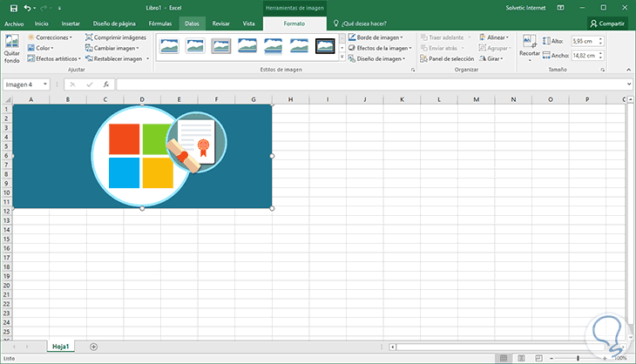Open the Borde de imagen dropdown
Image resolution: width=636 pixels, height=364 pixels.
tap(380, 37)
